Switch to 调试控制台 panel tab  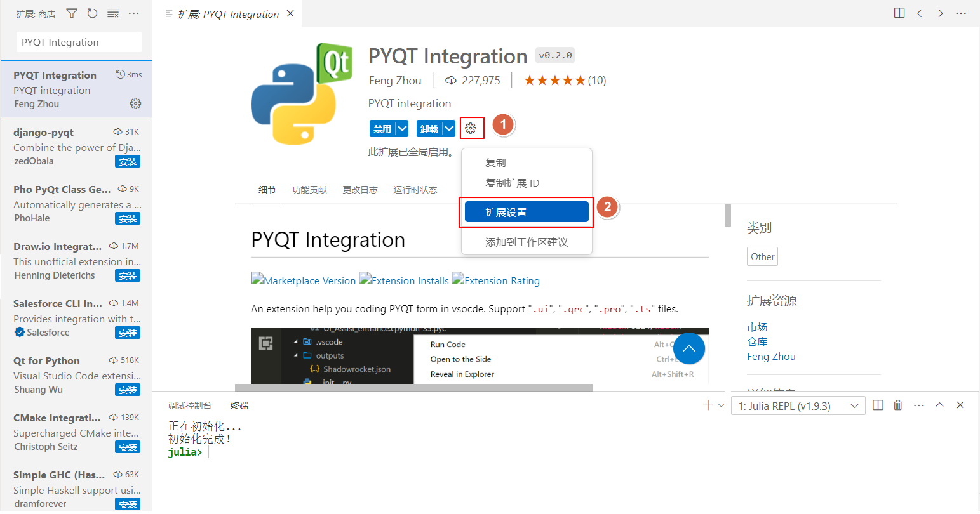(190, 405)
